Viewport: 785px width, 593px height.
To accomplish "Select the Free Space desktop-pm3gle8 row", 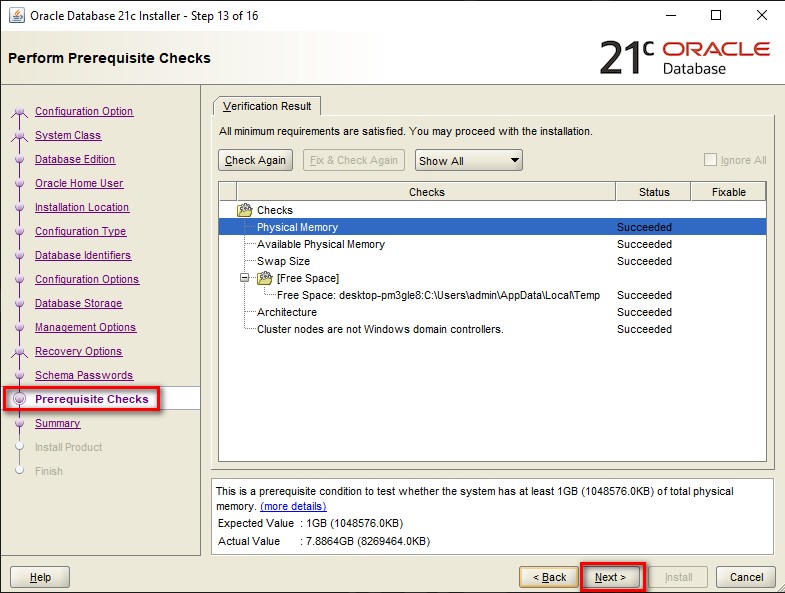I will [x=492, y=295].
